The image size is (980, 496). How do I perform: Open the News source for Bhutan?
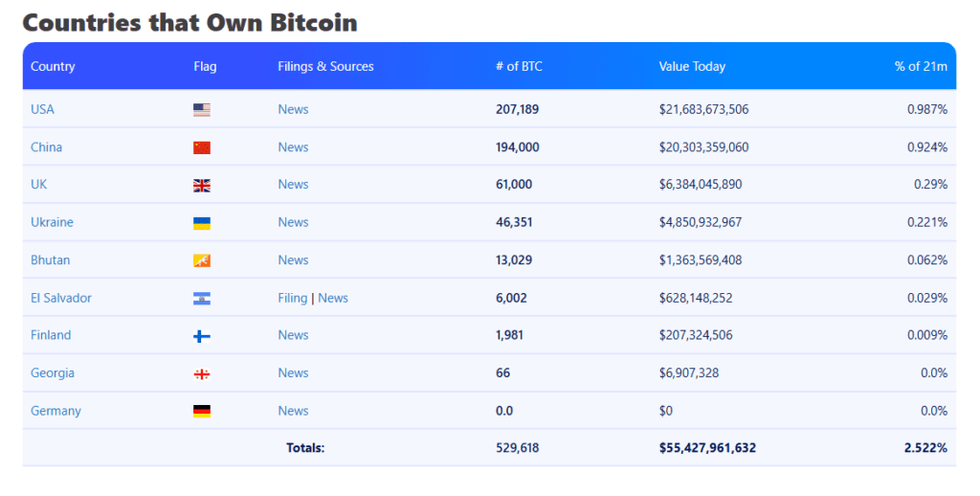[293, 260]
